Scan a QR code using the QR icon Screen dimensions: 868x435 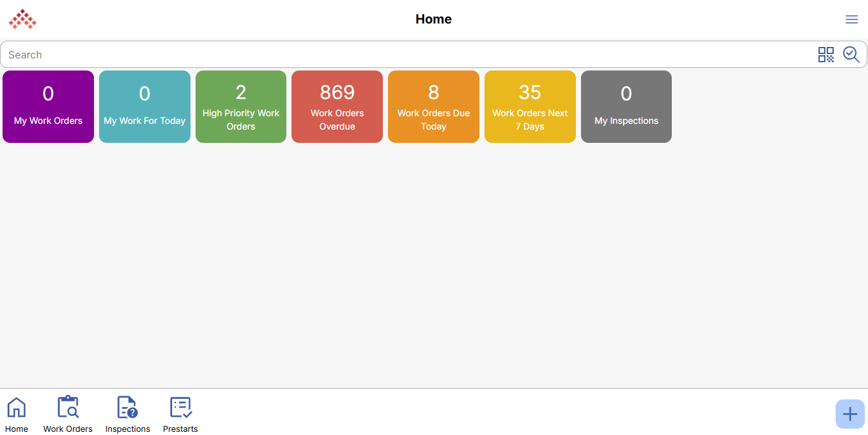[x=825, y=55]
